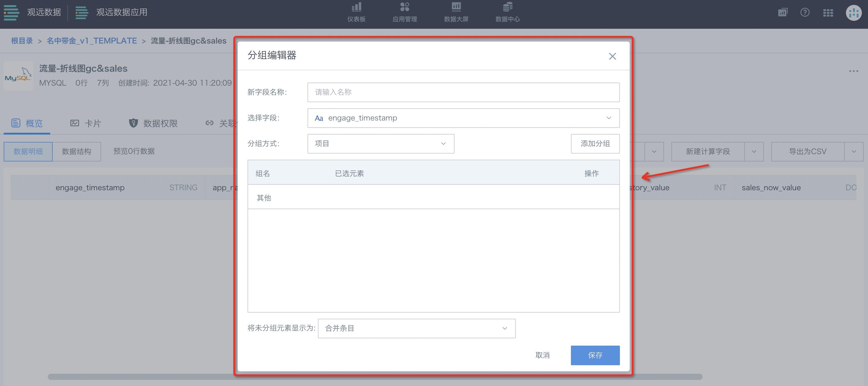The height and width of the screenshot is (386, 868).
Task: Click the 根目录 breadcrumb link
Action: 22,41
